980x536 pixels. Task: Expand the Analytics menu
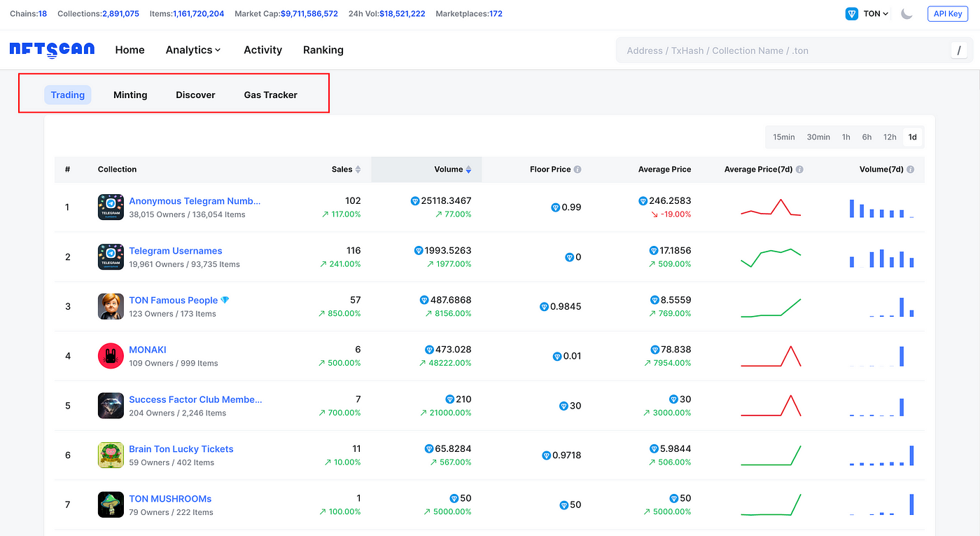point(192,50)
